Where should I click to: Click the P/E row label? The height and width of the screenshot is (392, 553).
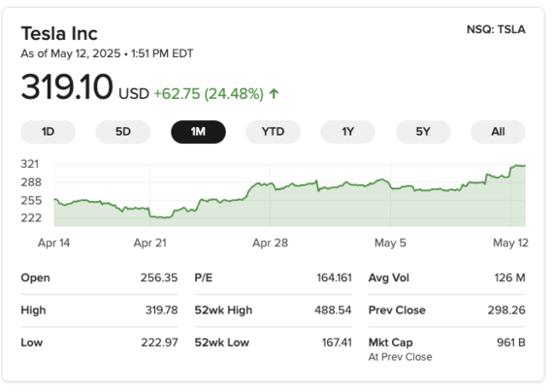[204, 278]
